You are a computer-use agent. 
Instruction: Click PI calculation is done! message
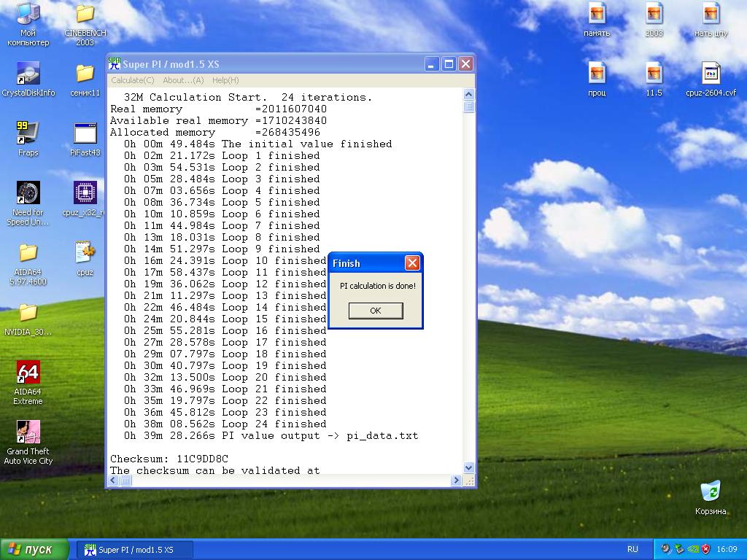pos(377,286)
